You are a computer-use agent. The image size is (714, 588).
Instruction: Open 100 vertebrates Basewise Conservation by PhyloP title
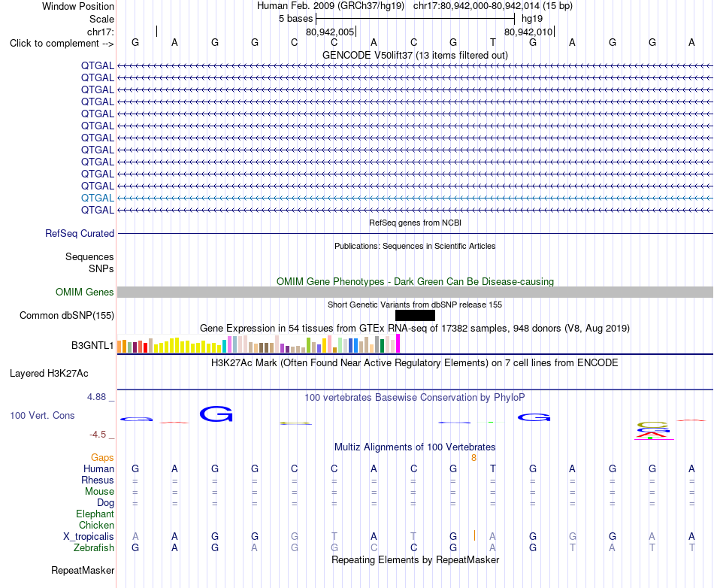pyautogui.click(x=415, y=397)
